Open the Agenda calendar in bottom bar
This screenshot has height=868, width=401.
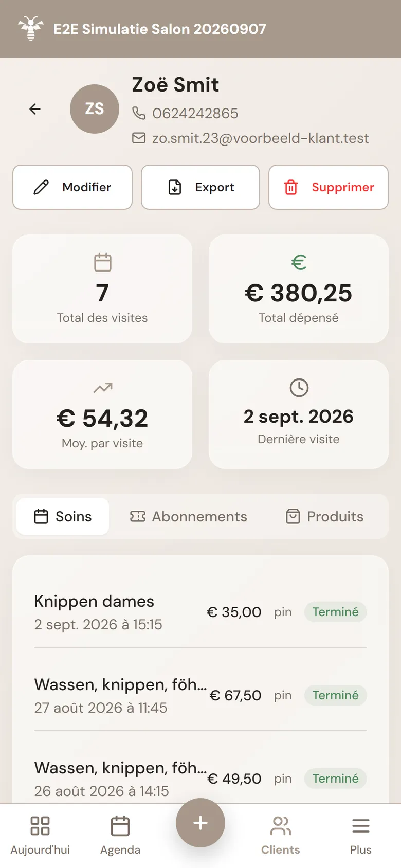pos(120,836)
